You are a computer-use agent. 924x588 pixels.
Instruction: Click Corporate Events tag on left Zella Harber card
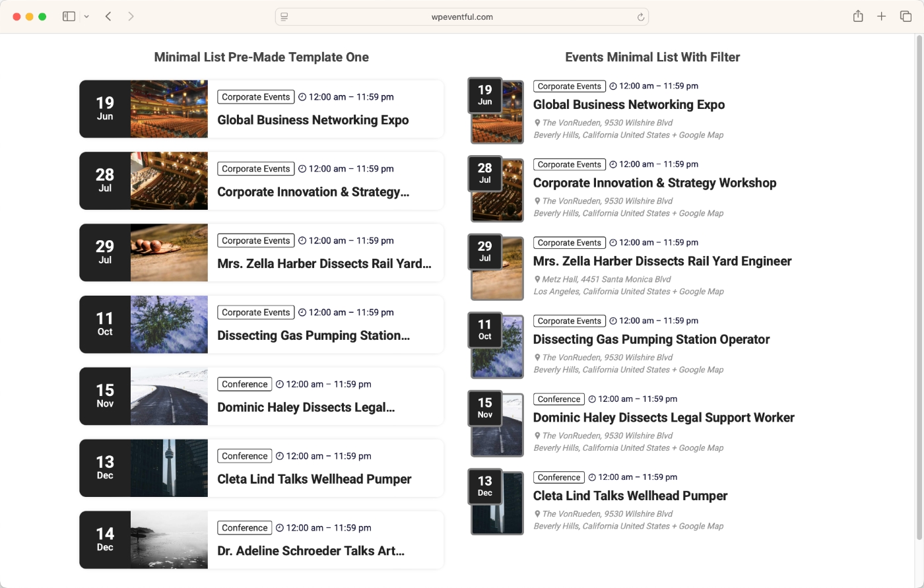[x=256, y=241]
